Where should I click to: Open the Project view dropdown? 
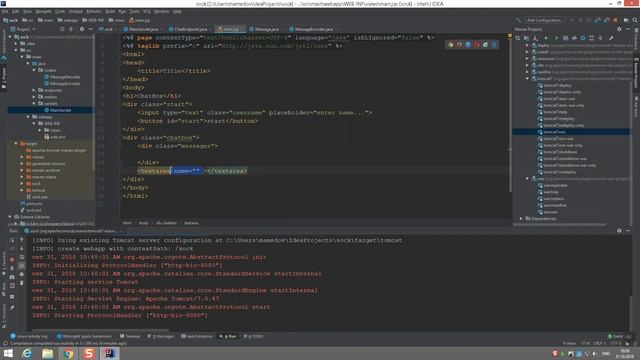[x=24, y=29]
